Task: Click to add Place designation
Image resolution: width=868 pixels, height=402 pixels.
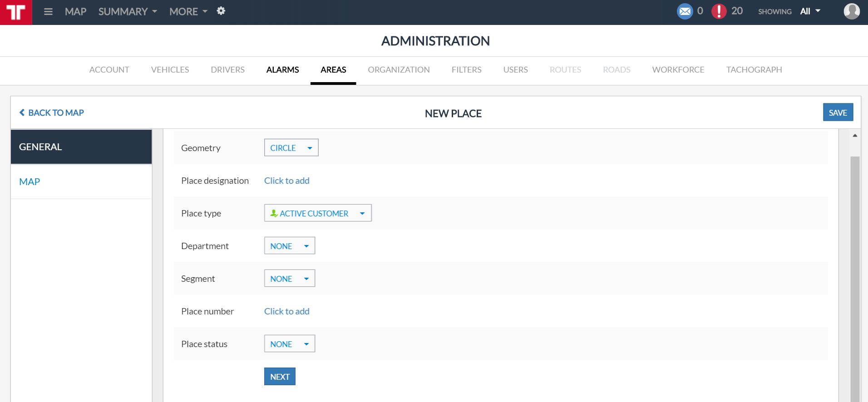Action: point(286,181)
